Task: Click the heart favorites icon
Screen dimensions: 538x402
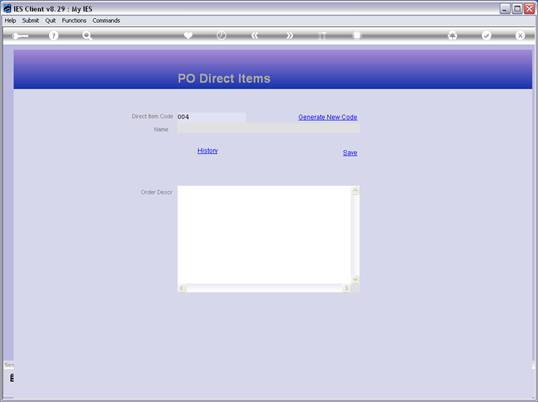Action: (x=188, y=35)
